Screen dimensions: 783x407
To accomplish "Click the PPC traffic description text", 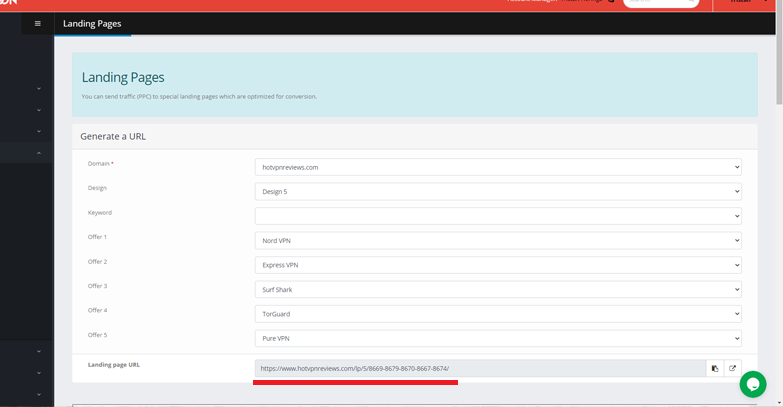I will [x=199, y=96].
